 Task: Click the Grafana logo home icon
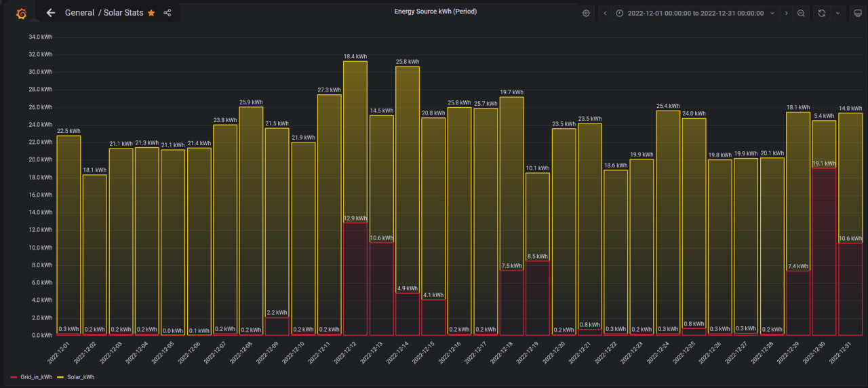(x=20, y=13)
